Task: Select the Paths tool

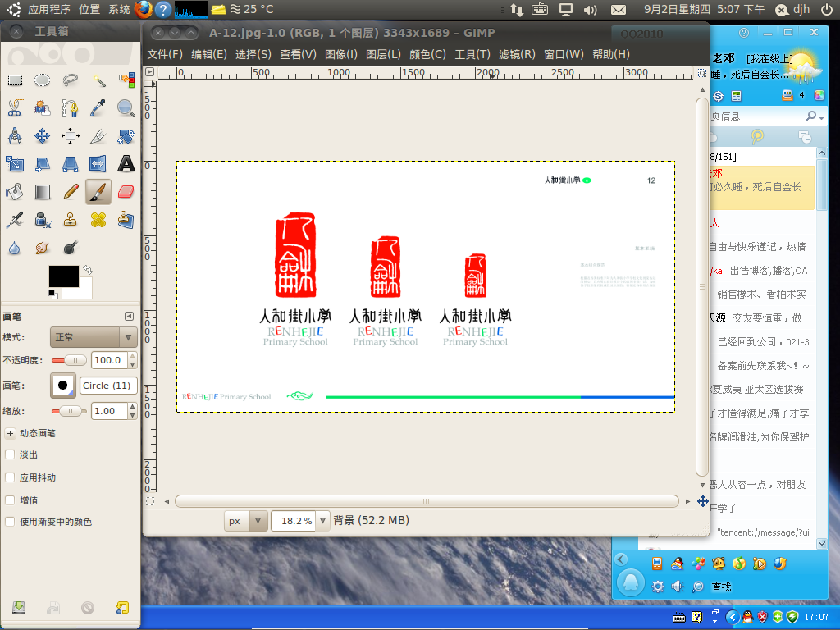Action: pyautogui.click(x=71, y=108)
